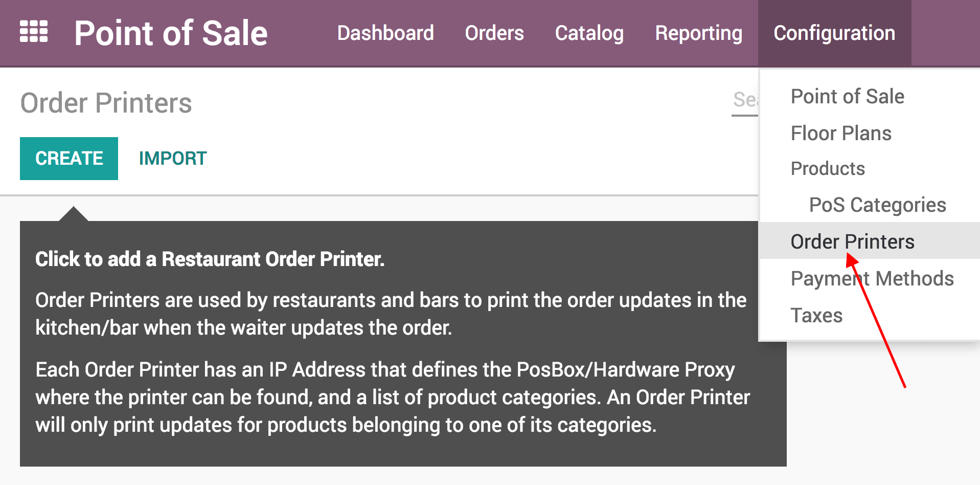The image size is (980, 485).
Task: Click inside the search field
Action: coord(747,100)
